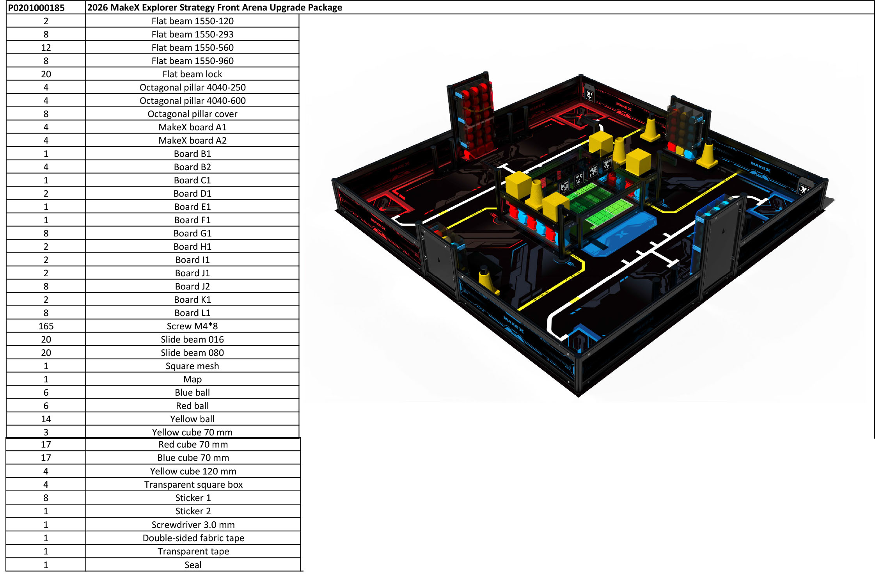Select 'Octagonal pillar 4040-250' cell
The width and height of the screenshot is (875, 588).
pos(192,87)
